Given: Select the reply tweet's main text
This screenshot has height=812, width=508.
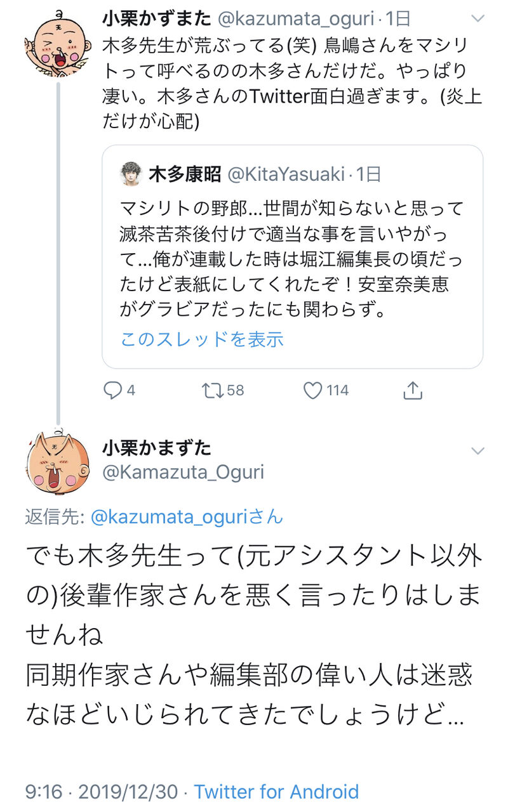Looking at the screenshot, I should coord(254,634).
